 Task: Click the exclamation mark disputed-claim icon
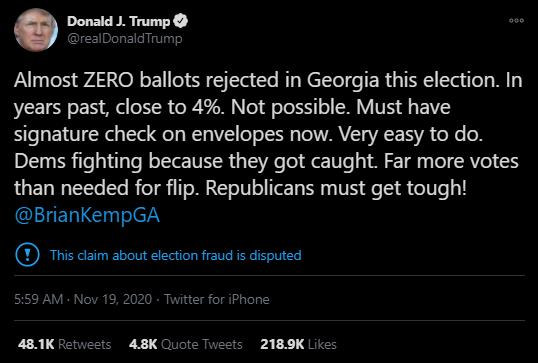click(27, 255)
